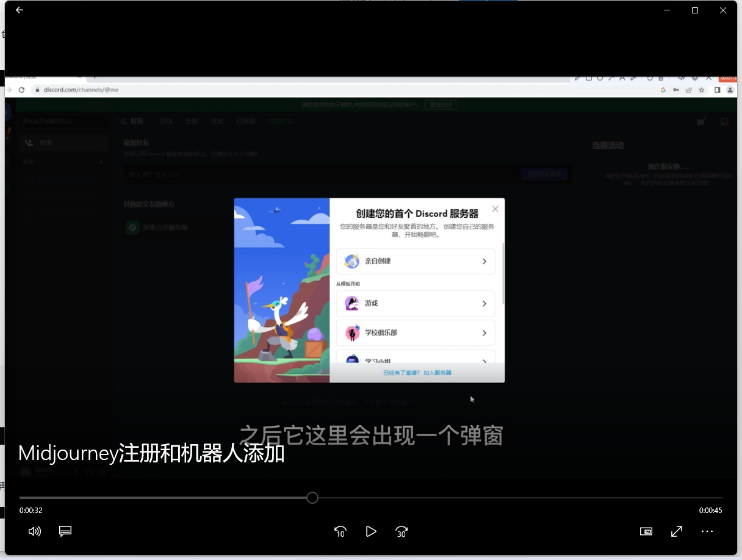This screenshot has height=560, width=742.
Task: Switch to the 全部 friends tab
Action: click(192, 121)
